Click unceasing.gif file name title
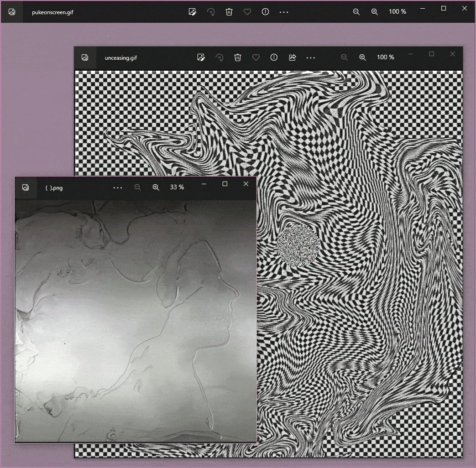The width and height of the screenshot is (476, 468). click(x=121, y=57)
